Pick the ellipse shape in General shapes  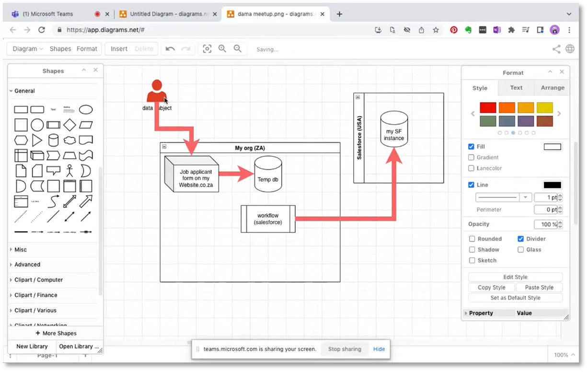[86, 110]
